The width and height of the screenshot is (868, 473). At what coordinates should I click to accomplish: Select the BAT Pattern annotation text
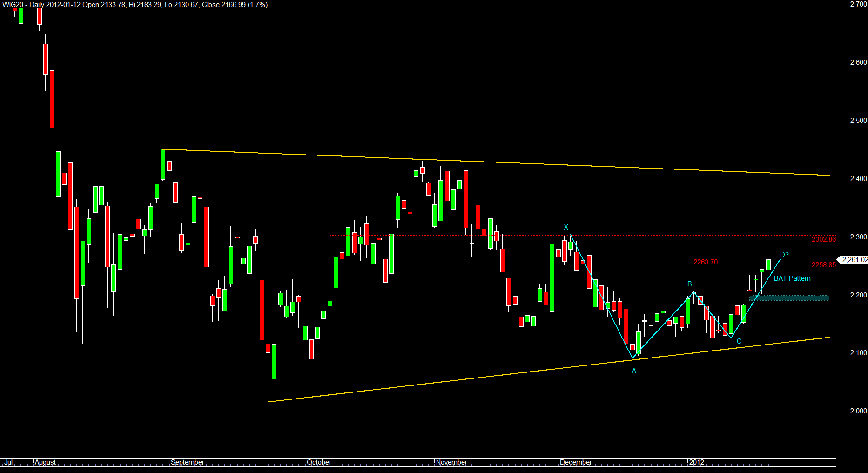(x=792, y=278)
